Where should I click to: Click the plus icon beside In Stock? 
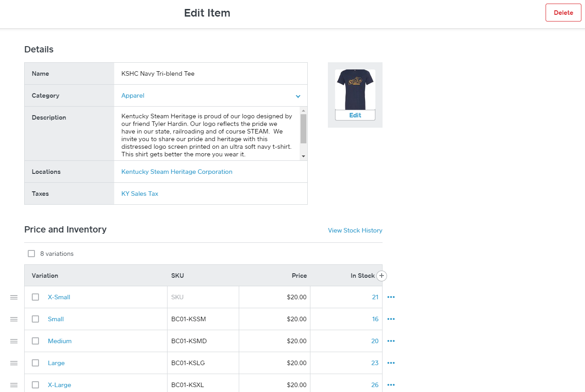pyautogui.click(x=382, y=276)
